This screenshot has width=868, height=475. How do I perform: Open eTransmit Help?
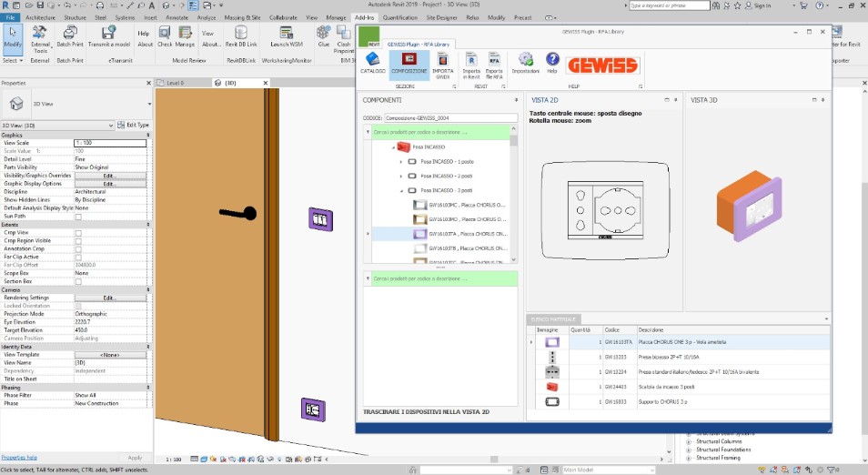(144, 34)
